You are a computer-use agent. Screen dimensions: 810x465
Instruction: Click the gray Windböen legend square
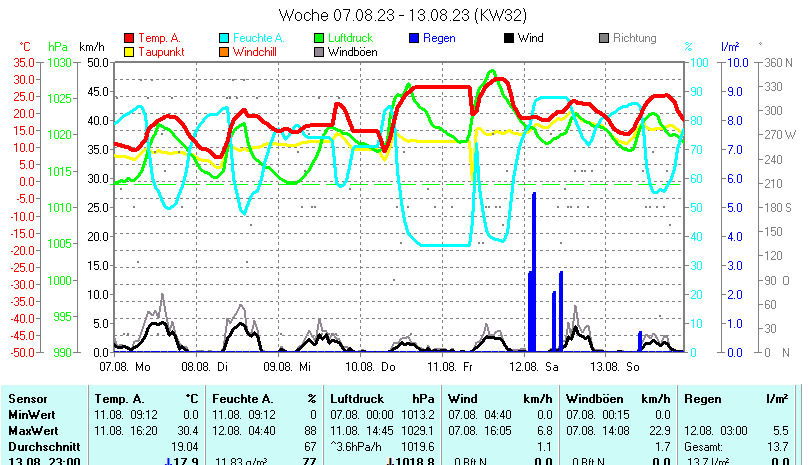tap(320, 52)
